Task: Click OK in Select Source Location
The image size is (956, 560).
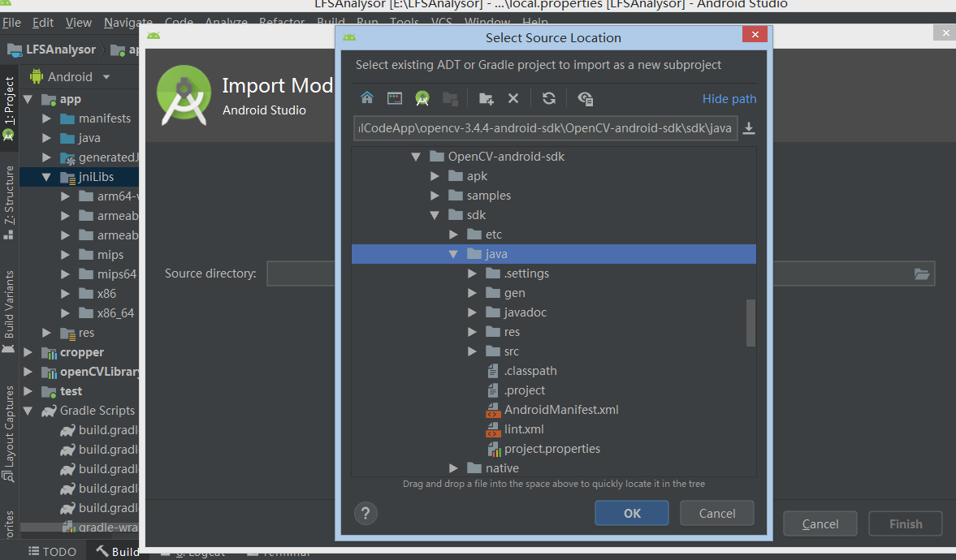Action: (x=632, y=513)
